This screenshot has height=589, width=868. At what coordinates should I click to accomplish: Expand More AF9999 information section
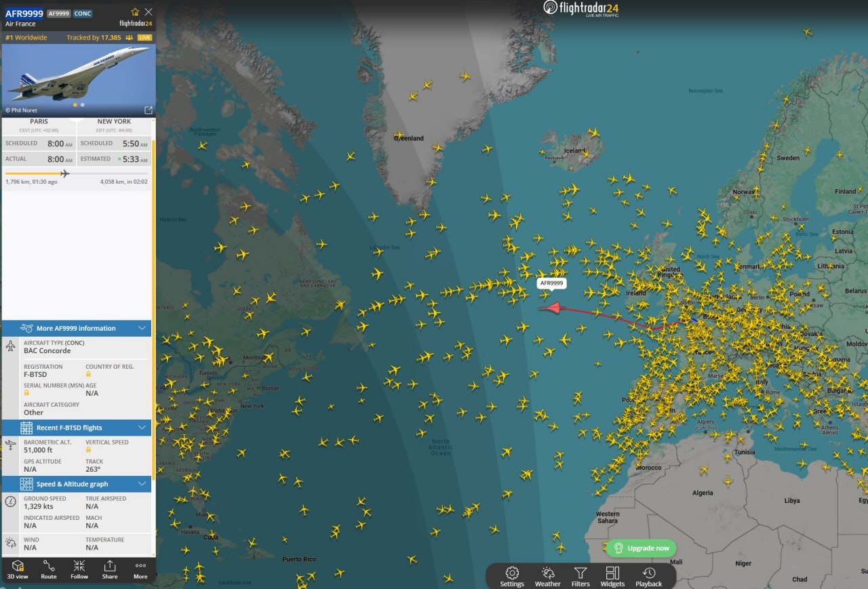(x=77, y=328)
